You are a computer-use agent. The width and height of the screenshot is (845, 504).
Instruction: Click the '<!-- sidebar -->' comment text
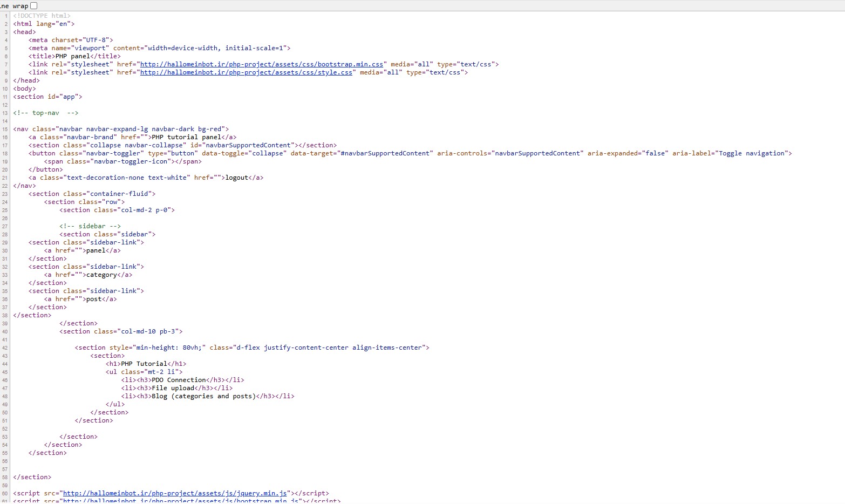click(x=90, y=226)
